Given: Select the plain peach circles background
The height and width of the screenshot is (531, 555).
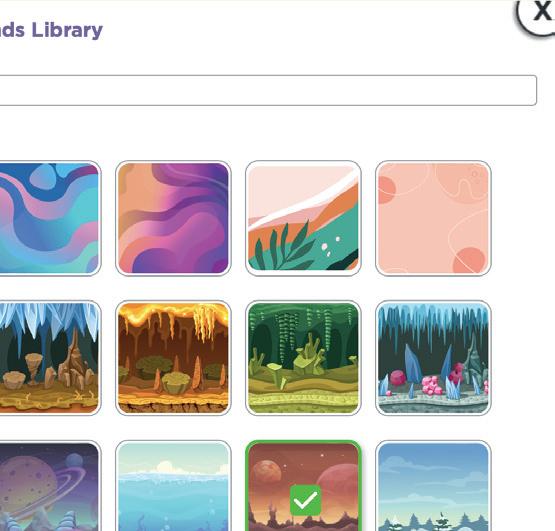Looking at the screenshot, I should point(433,218).
